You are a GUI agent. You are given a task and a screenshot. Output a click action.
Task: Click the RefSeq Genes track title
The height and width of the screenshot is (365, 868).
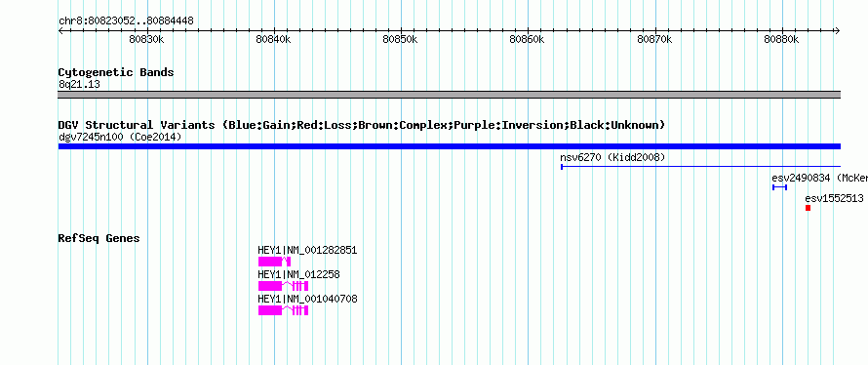click(x=99, y=238)
